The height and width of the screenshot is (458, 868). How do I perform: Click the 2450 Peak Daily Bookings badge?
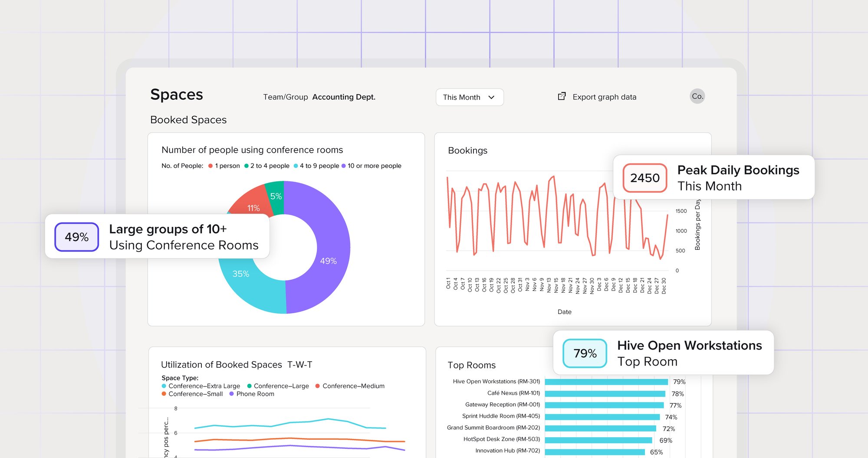[645, 178]
